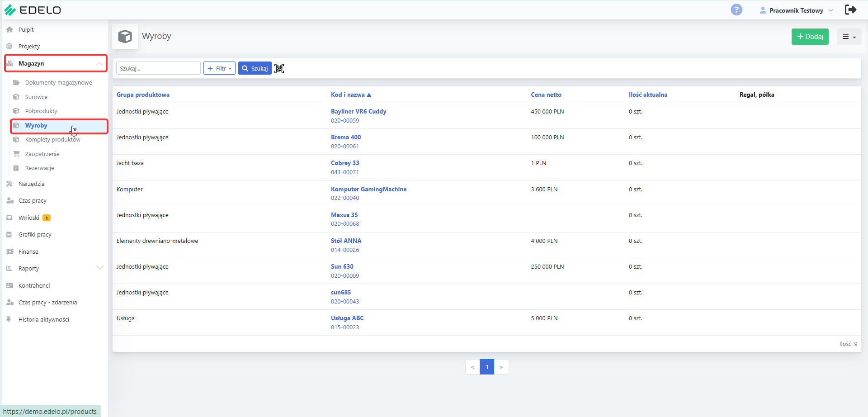The image size is (868, 417).
Task: Click the Narzędzia tools icon
Action: coord(9,184)
